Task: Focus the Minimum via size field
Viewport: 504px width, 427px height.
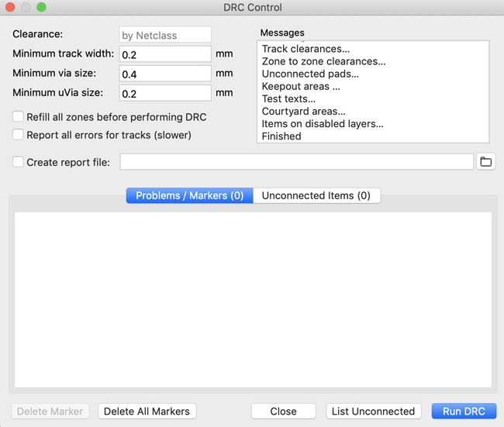Action: [165, 74]
